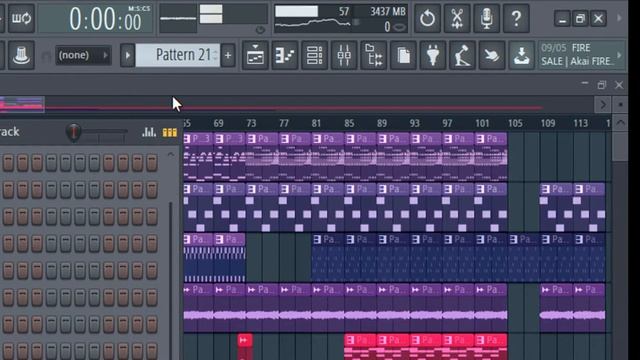Select the small red clip near bar 72
The height and width of the screenshot is (360, 640).
pos(244,346)
